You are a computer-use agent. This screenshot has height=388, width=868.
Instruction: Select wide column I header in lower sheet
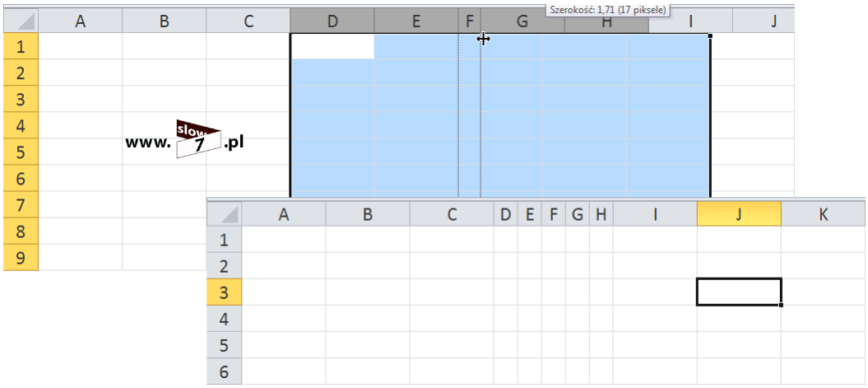[x=655, y=214]
